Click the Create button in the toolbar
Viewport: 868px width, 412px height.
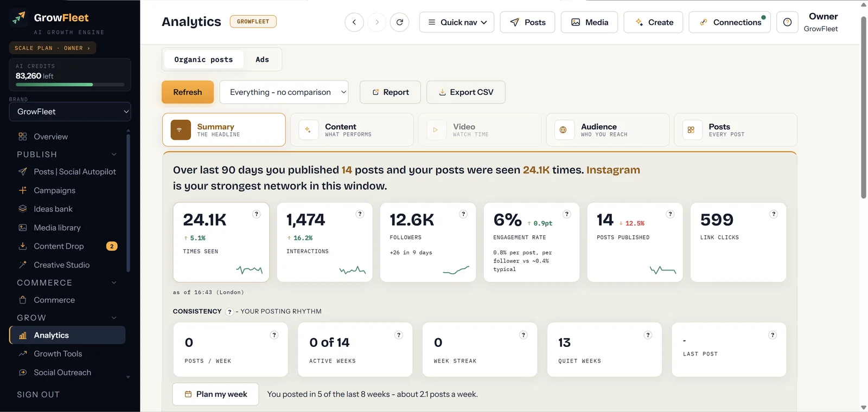point(653,22)
